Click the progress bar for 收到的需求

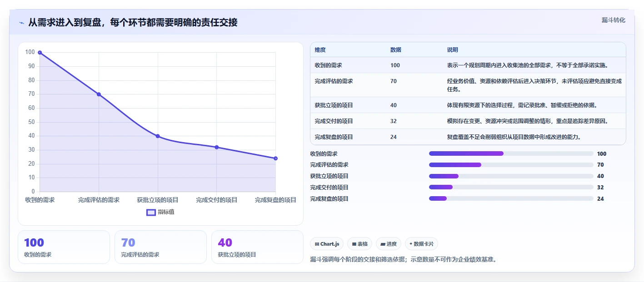[x=511, y=153]
